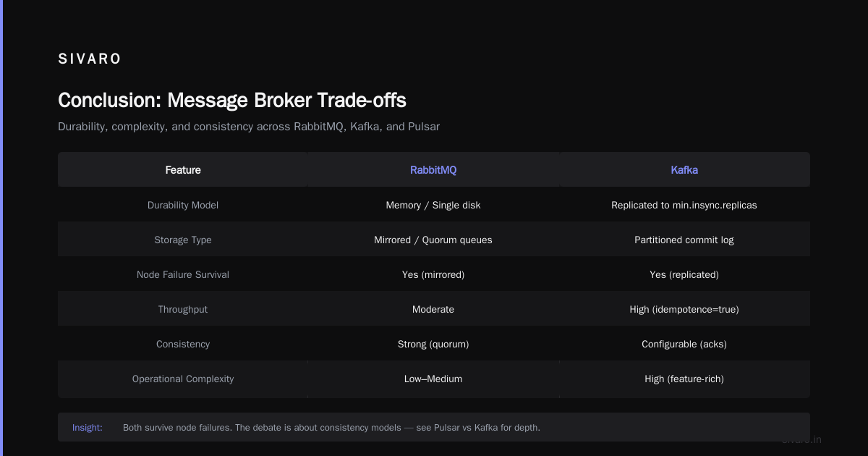868x456 pixels.
Task: Click the Kafka column header
Action: (x=684, y=170)
